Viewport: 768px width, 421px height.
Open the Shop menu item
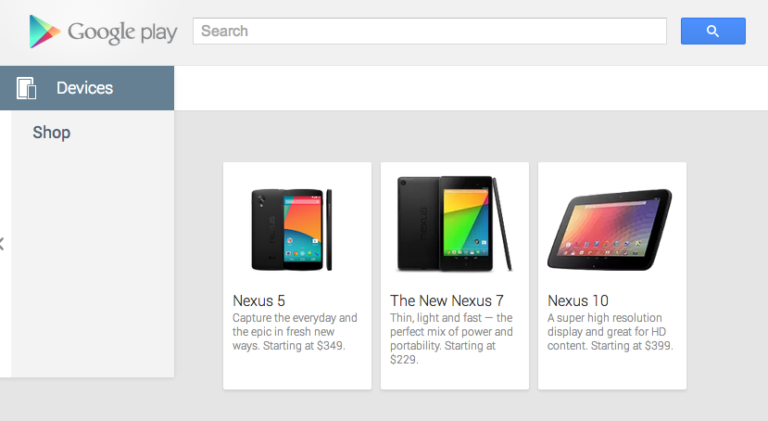coord(51,132)
